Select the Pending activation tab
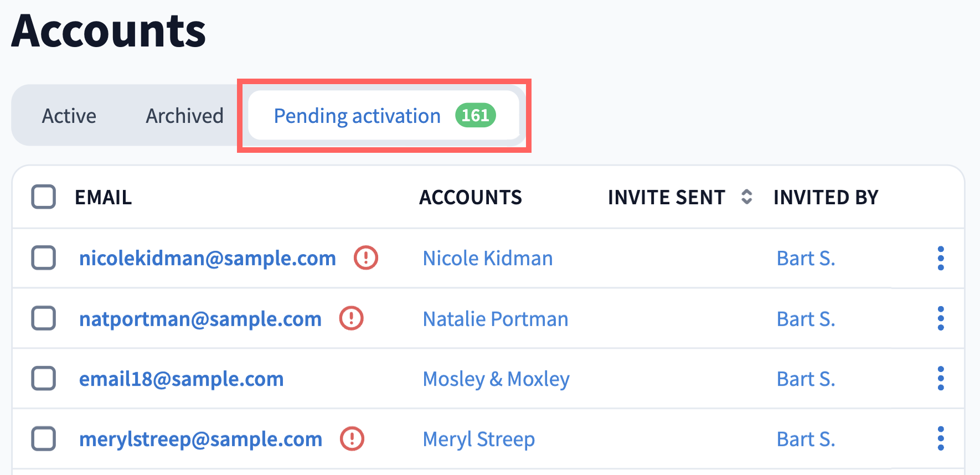The width and height of the screenshot is (980, 475). 357,116
